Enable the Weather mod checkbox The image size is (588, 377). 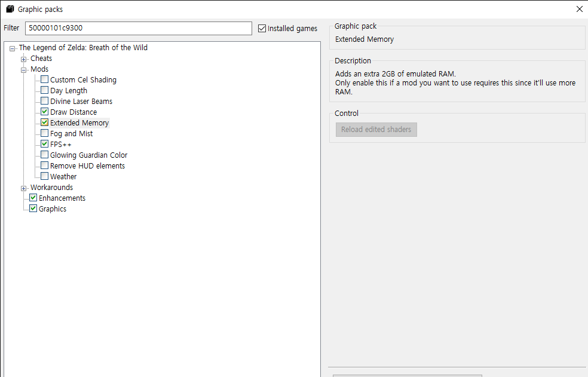44,176
